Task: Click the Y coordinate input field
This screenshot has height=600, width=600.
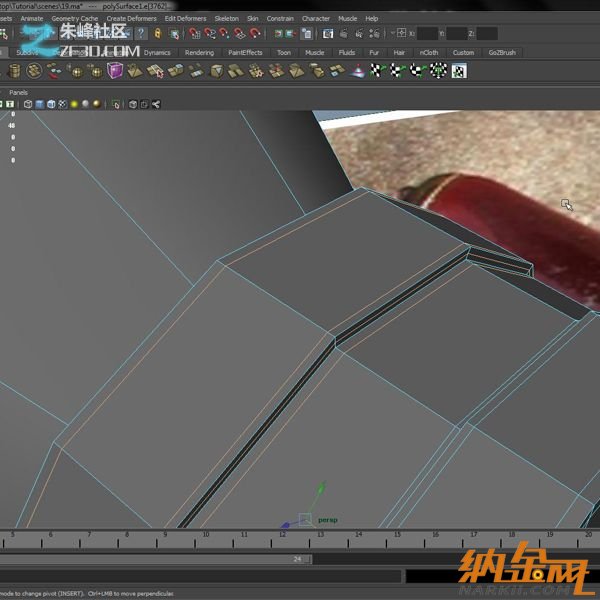Action: [x=457, y=34]
